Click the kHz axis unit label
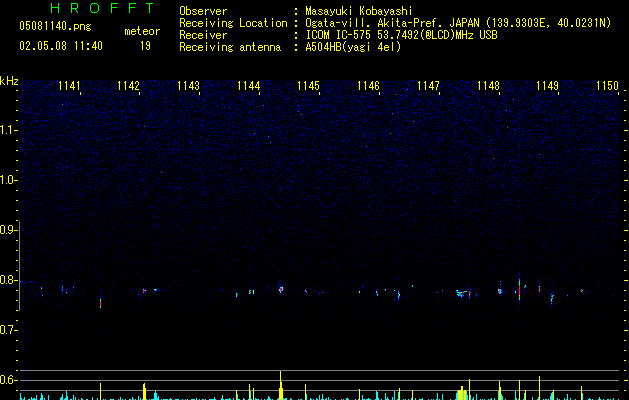Viewport: 629px width, 400px height. click(x=9, y=81)
